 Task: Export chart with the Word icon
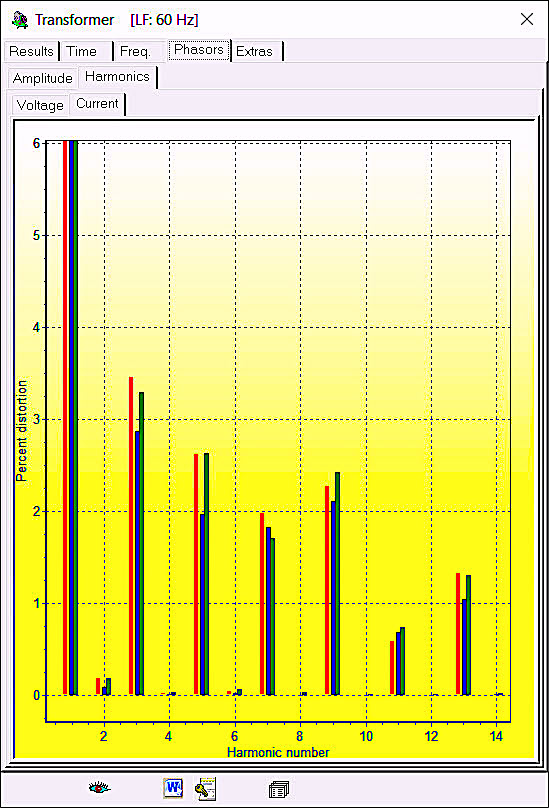click(173, 788)
